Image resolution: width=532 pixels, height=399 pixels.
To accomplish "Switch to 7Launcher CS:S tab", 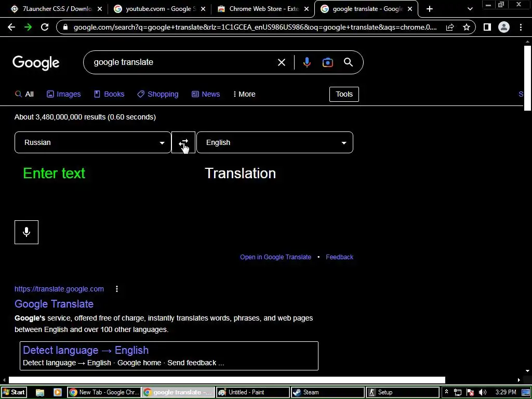I will coord(57,9).
